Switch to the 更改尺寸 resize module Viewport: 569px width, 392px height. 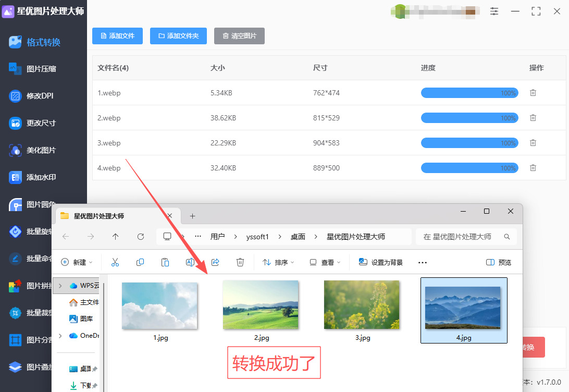coord(33,123)
